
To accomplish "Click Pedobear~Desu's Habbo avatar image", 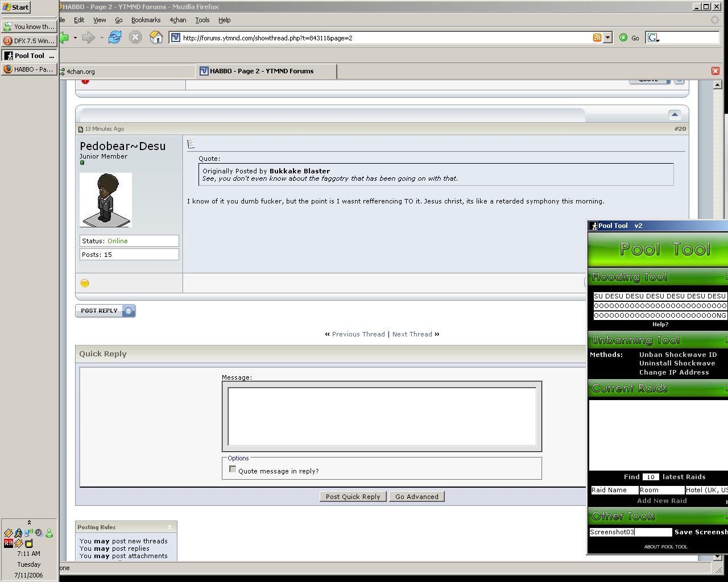I will (x=106, y=200).
